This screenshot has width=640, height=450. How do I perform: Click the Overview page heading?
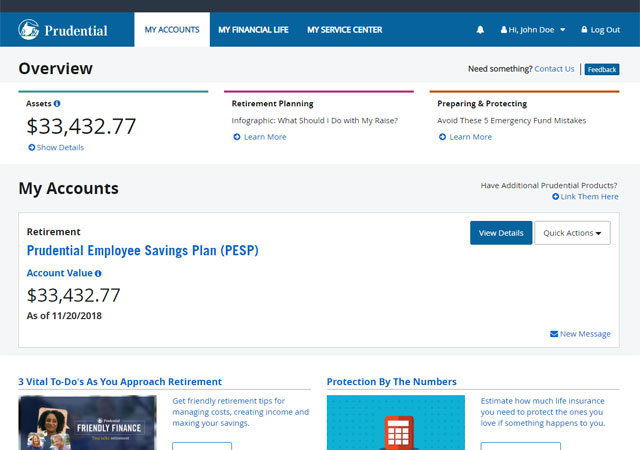tap(56, 69)
